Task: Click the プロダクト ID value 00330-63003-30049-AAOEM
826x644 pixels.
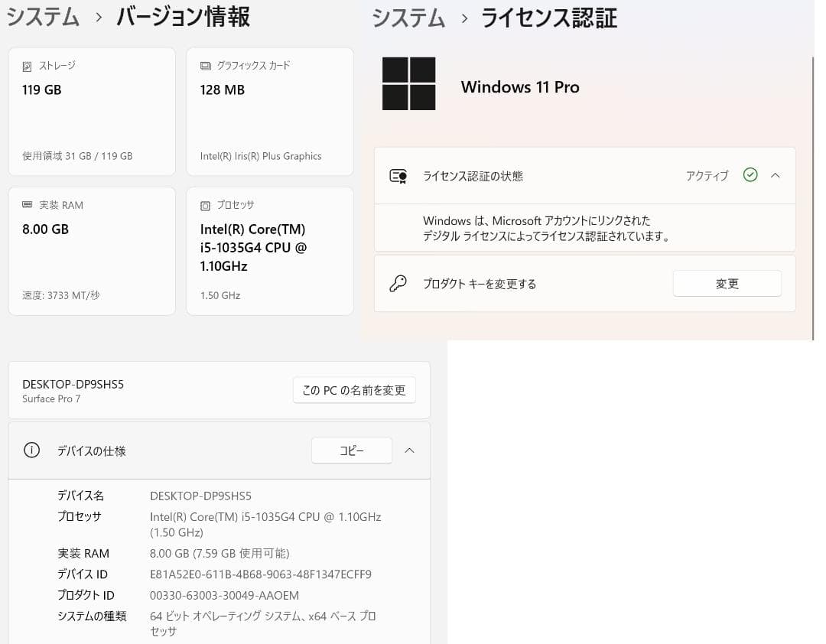Action: (224, 596)
